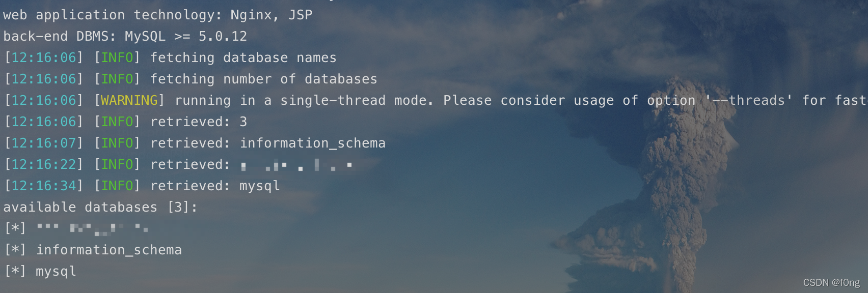Click 'mysql' in available databases list

[x=56, y=272]
